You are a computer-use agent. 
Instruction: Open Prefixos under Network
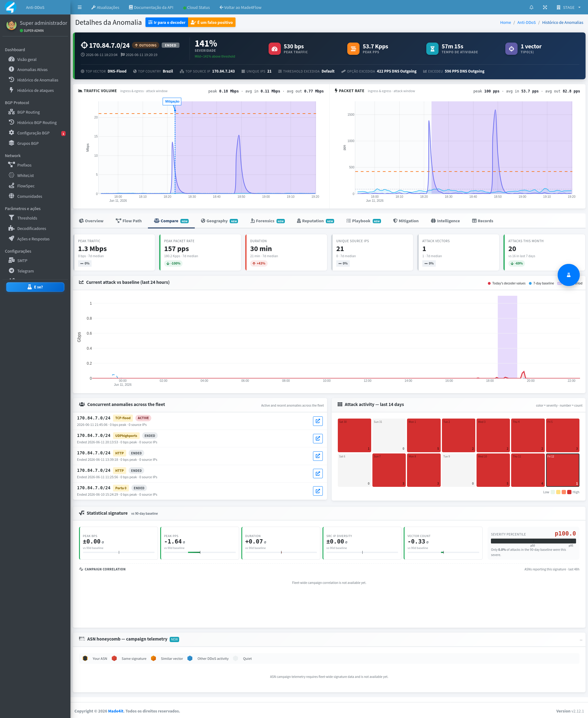[x=24, y=165]
